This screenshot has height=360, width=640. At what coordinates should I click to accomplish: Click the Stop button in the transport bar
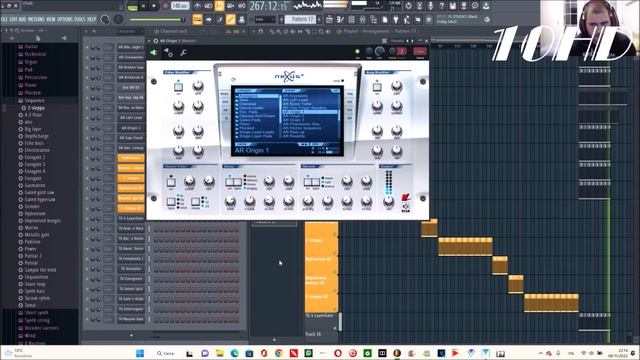point(154,6)
